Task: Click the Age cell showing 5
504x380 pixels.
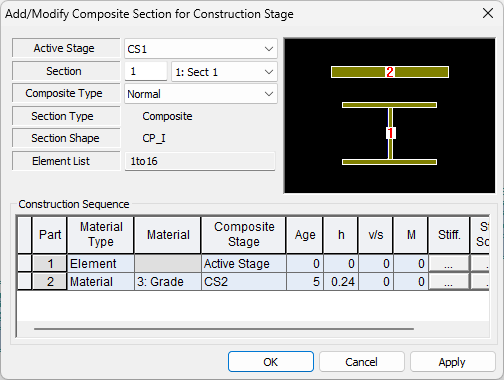Action: (x=305, y=282)
